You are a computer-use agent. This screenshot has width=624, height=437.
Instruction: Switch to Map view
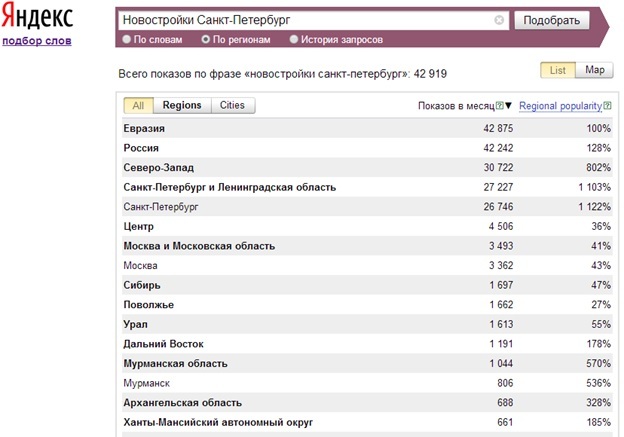pyautogui.click(x=595, y=70)
